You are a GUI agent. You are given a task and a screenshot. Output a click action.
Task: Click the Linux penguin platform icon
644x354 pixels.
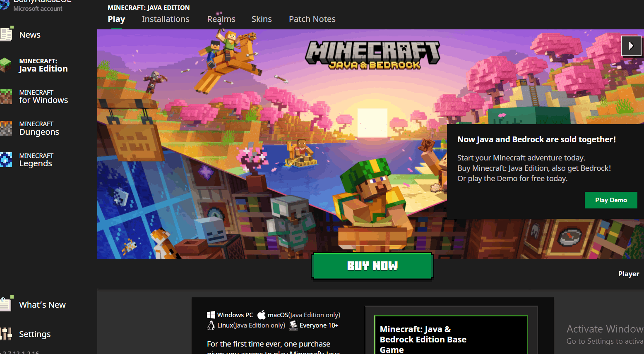coord(211,325)
